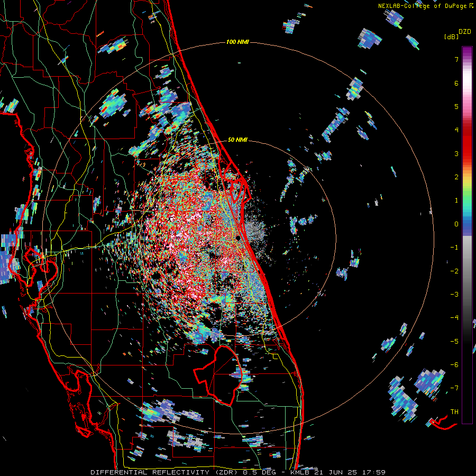Click the "-2" value on the color scale

(454, 271)
